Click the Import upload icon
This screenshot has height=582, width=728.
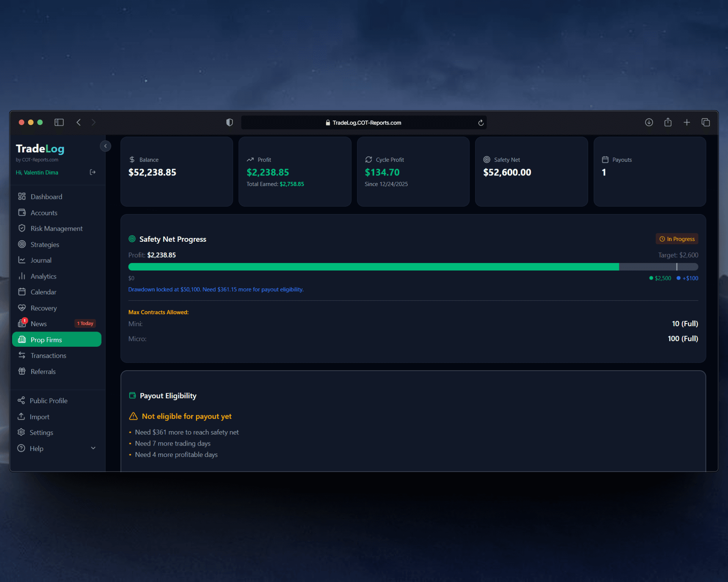(21, 417)
